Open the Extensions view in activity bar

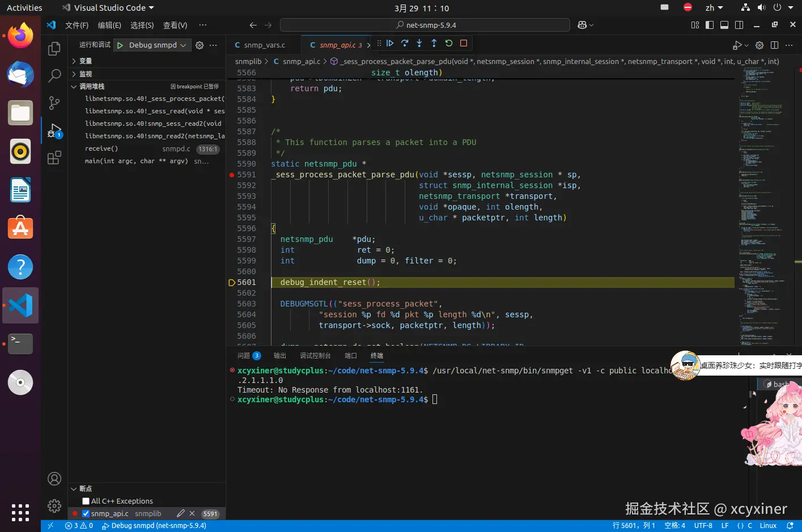pos(54,158)
